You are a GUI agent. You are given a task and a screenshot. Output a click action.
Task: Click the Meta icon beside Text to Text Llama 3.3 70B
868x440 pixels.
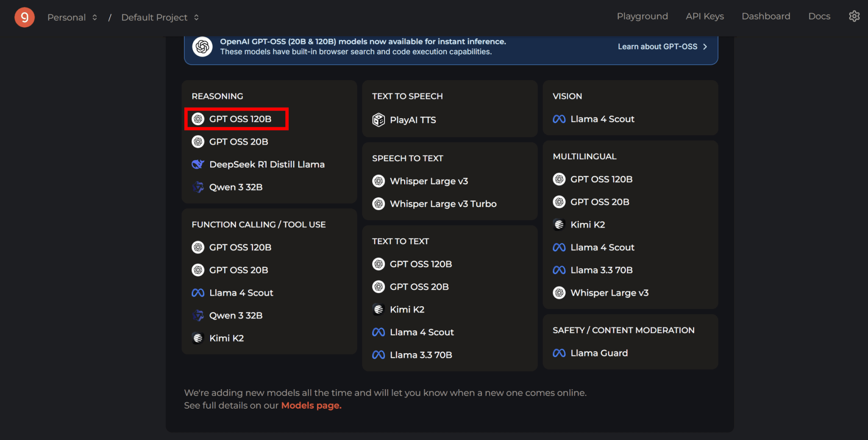(x=378, y=355)
